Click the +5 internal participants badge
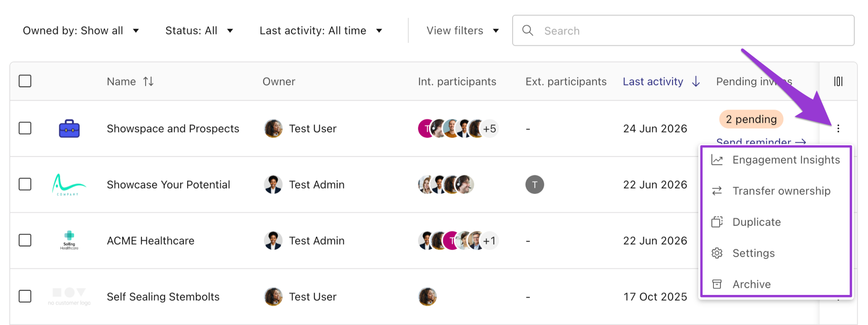Image resolution: width=868 pixels, height=325 pixels. (490, 129)
